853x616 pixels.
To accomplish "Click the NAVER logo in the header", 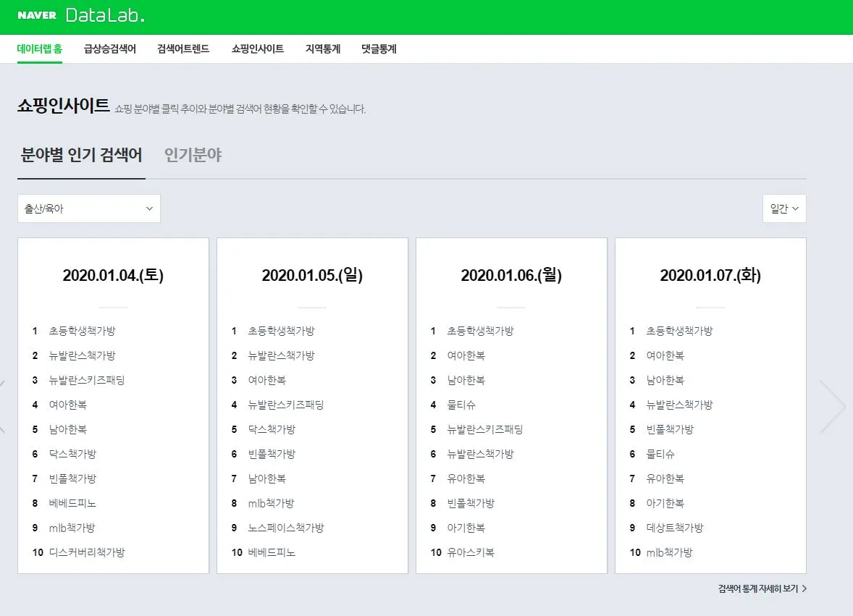I will click(38, 15).
